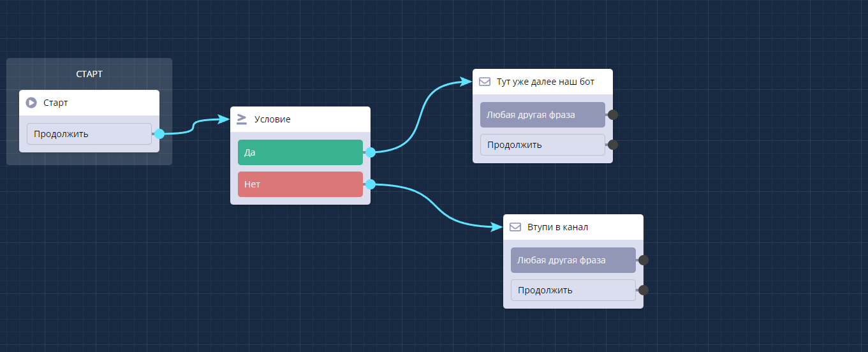Select the red Нет branch button
Image resolution: width=868 pixels, height=352 pixels.
click(300, 184)
